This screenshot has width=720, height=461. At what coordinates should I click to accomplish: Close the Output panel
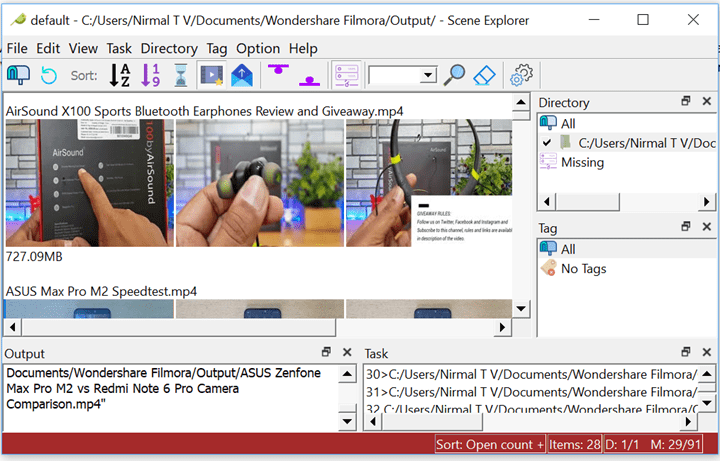point(347,352)
